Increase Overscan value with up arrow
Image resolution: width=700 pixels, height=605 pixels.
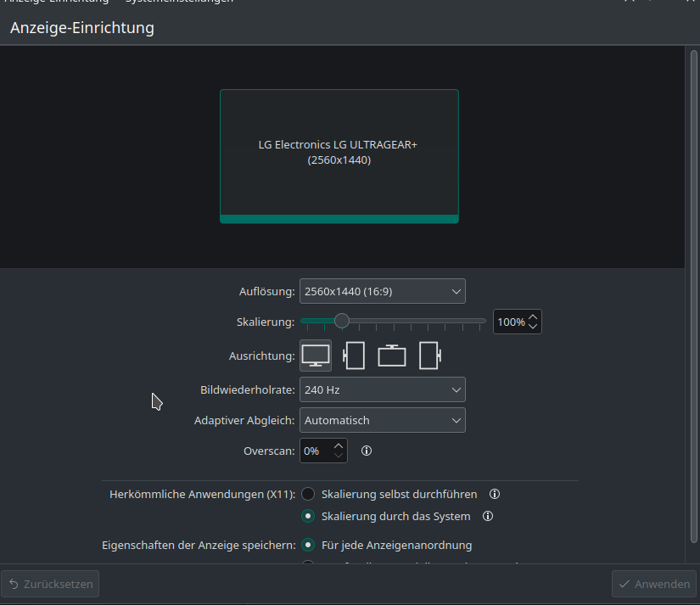click(x=339, y=446)
